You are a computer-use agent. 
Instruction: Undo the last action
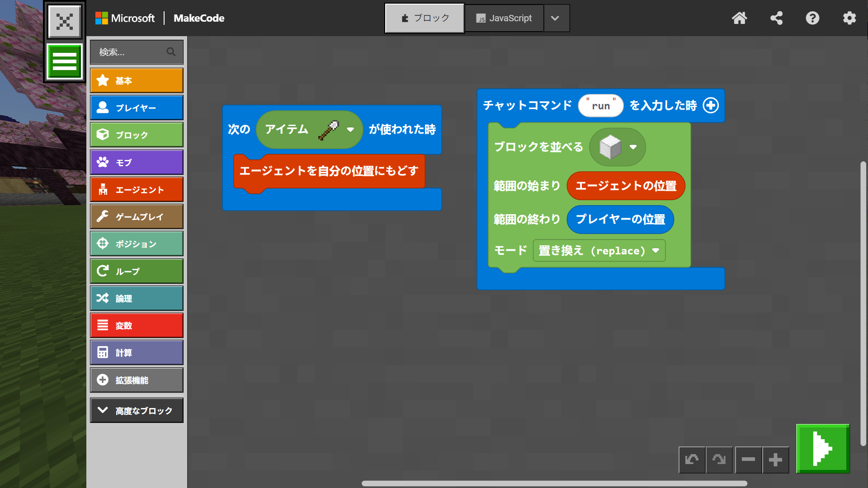pos(692,460)
